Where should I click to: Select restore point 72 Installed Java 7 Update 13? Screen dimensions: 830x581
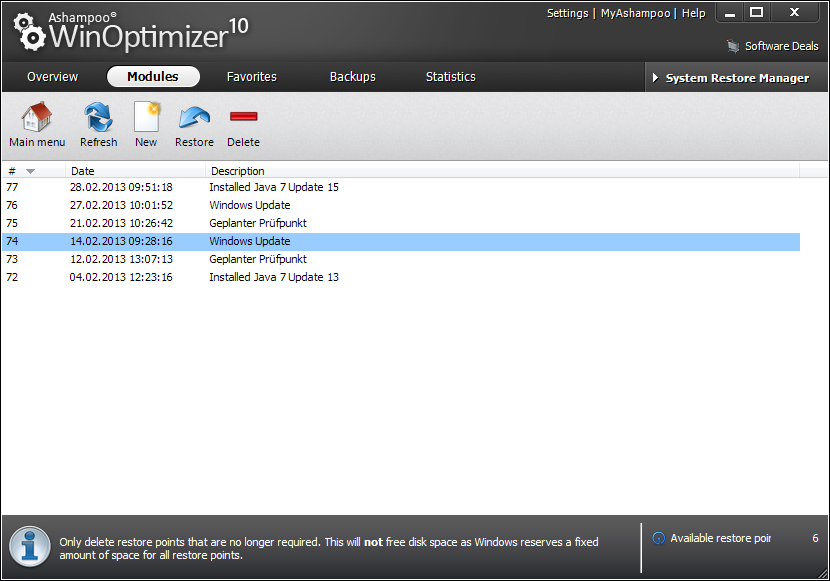(x=401, y=277)
